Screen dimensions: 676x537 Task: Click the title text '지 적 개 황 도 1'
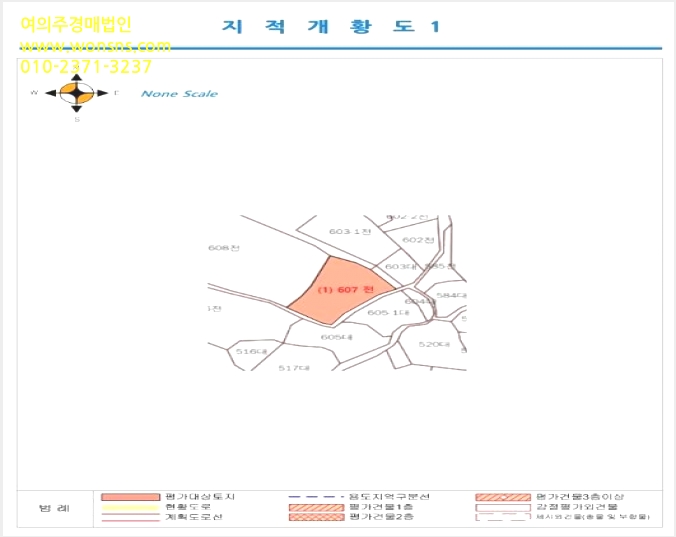331,26
